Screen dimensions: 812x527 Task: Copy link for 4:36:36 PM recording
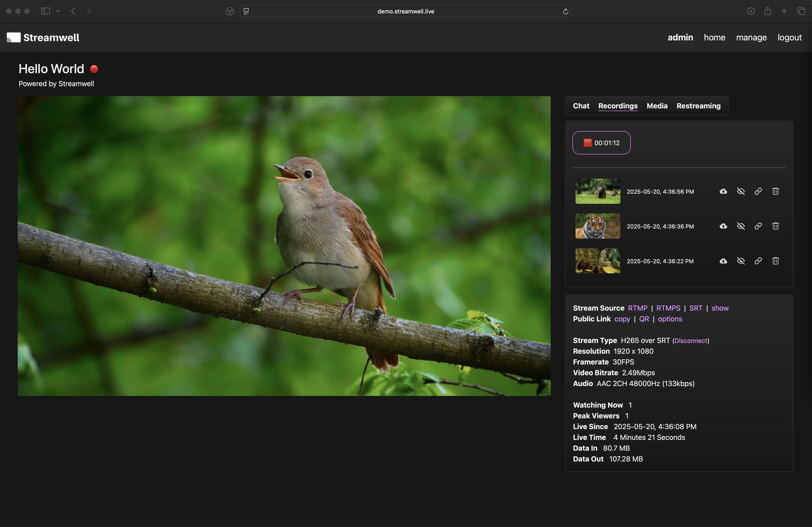(x=758, y=226)
